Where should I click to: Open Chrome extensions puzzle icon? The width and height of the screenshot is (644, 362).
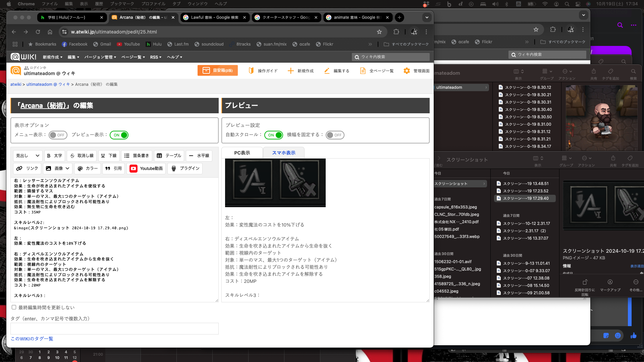[396, 32]
